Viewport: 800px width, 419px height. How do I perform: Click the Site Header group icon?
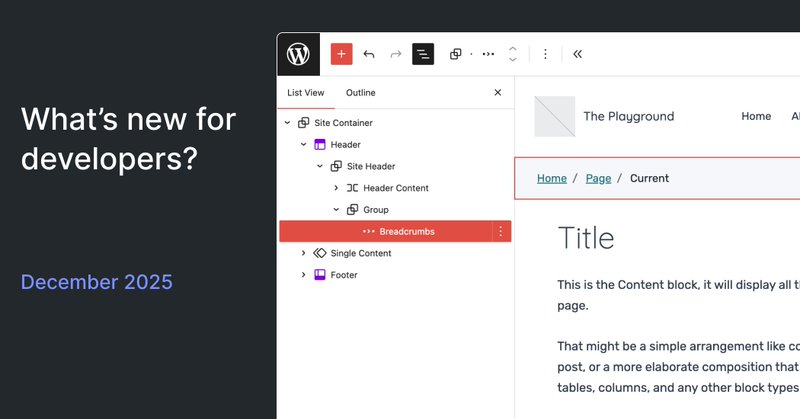pos(336,166)
